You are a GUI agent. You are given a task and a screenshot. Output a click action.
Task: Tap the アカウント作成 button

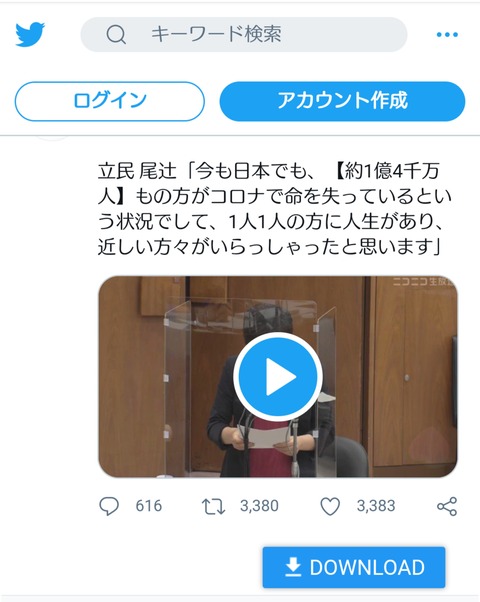click(342, 101)
